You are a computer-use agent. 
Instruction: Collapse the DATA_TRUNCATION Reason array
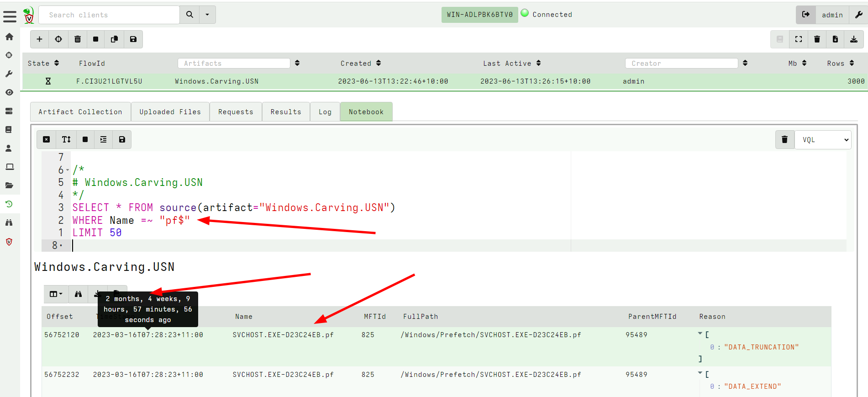(700, 334)
